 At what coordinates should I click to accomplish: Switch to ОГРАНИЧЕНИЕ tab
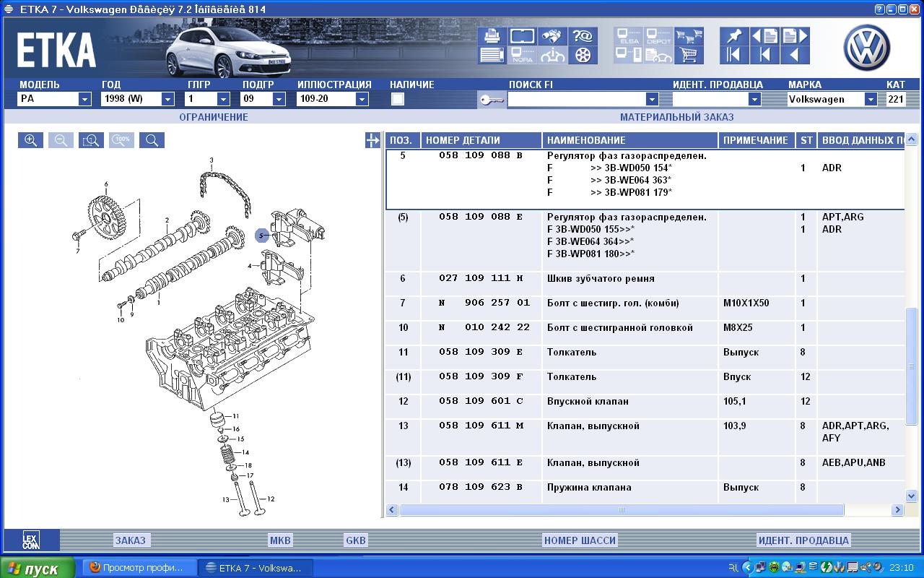[x=214, y=117]
